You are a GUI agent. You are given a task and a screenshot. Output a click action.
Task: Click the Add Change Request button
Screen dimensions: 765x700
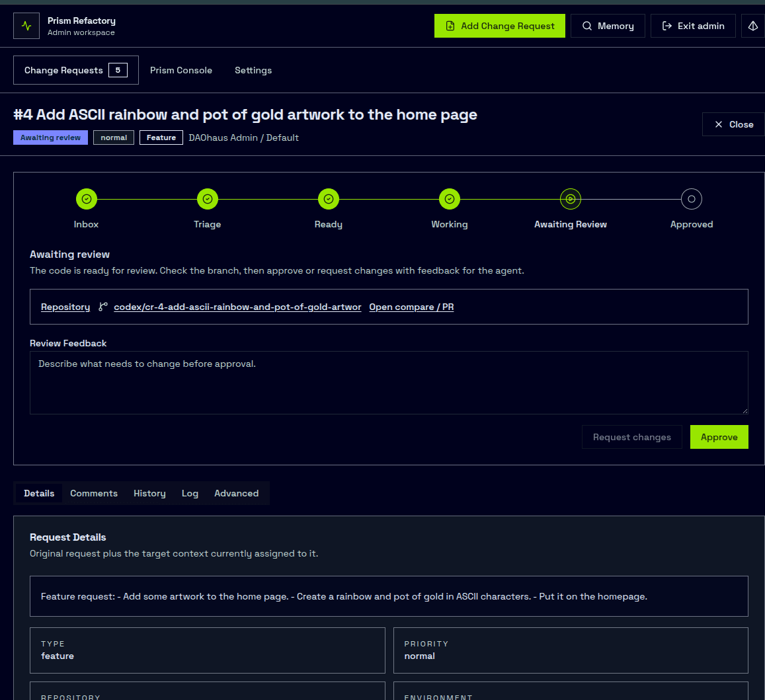click(499, 26)
